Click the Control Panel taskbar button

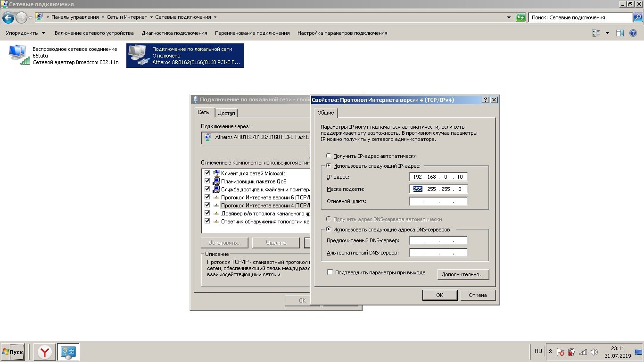click(68, 352)
